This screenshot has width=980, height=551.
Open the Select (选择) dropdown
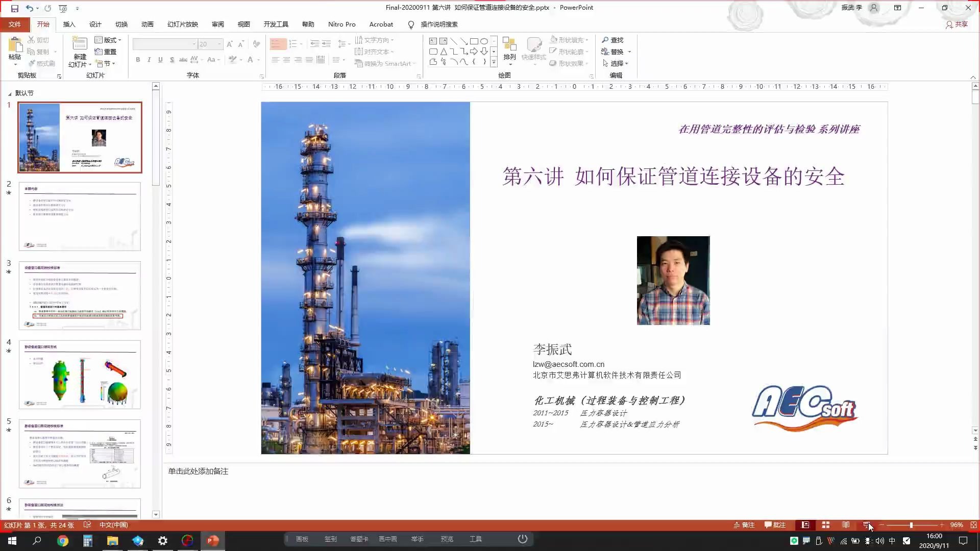tap(615, 63)
